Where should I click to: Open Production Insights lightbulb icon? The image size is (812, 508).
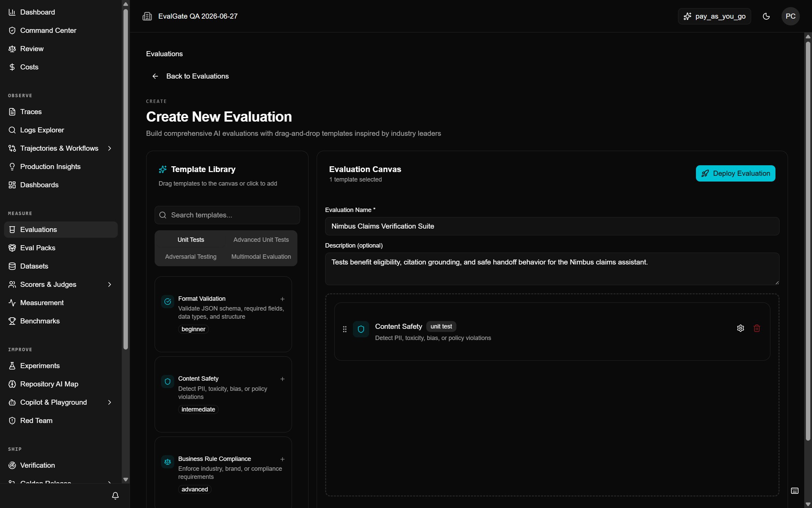click(x=12, y=167)
